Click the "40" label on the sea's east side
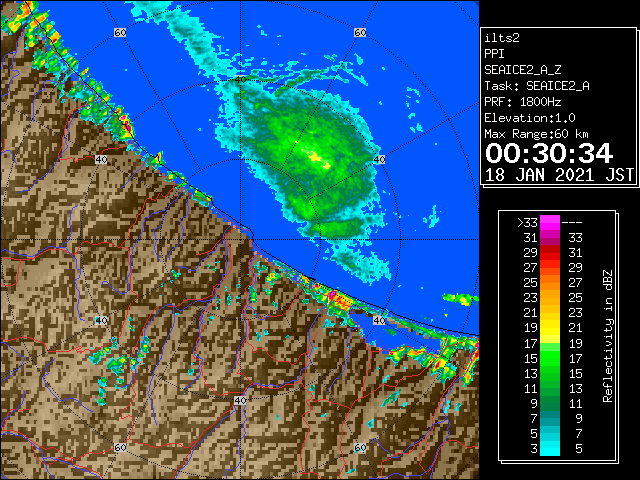Viewport: 640px width, 480px height. point(379,159)
